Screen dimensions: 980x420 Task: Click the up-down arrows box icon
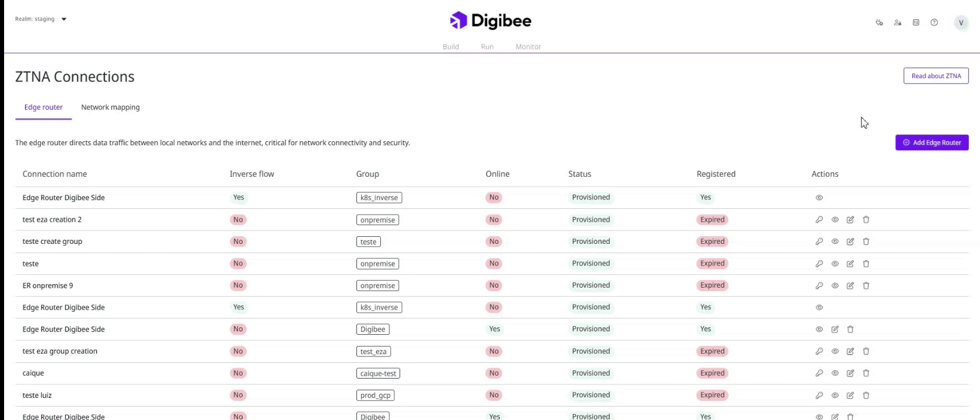[916, 23]
